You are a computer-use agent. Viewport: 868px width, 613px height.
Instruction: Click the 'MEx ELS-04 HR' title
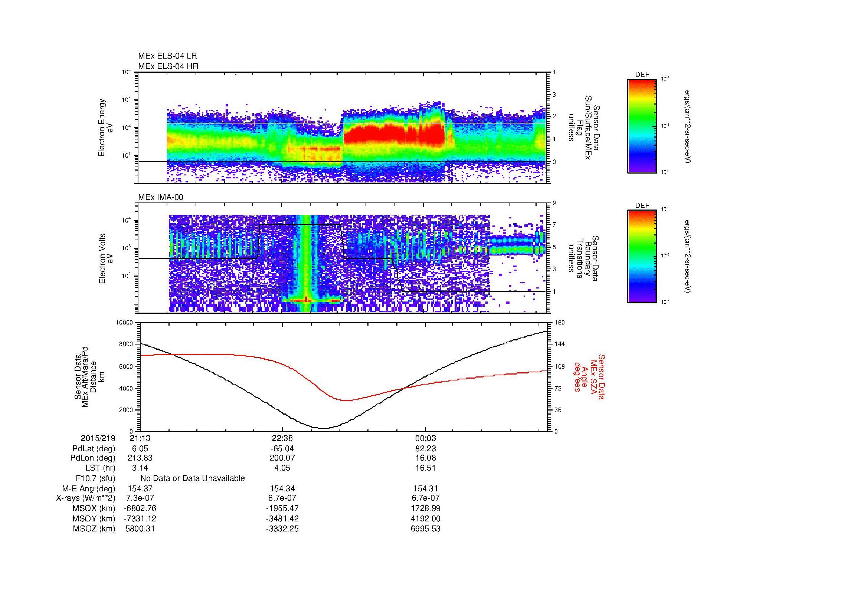pyautogui.click(x=168, y=66)
